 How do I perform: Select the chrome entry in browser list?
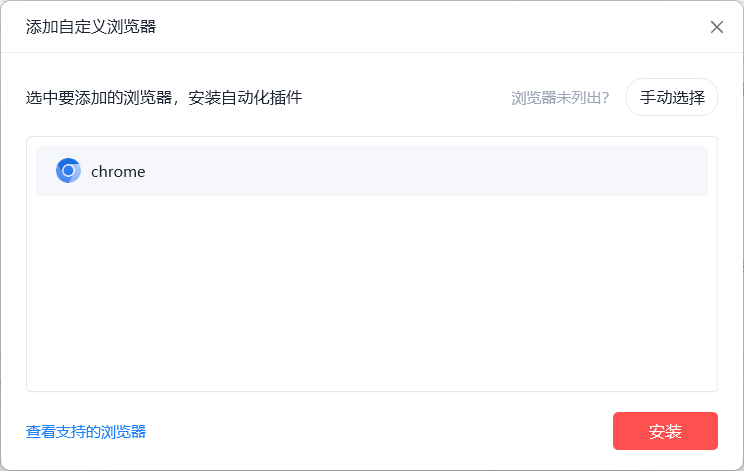pos(371,171)
